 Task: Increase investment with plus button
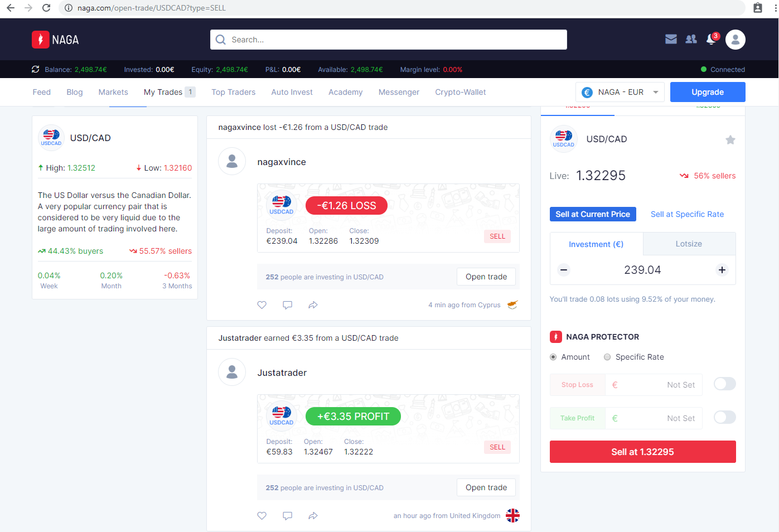tap(722, 270)
